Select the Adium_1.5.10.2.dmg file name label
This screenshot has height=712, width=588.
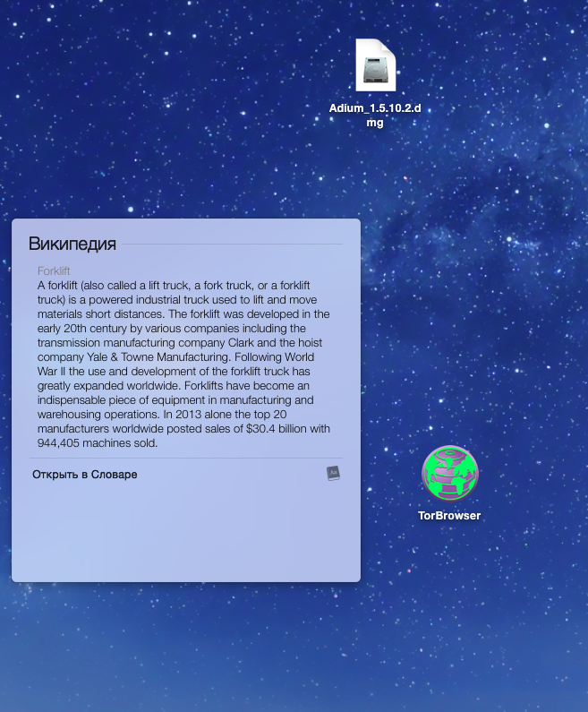click(375, 116)
